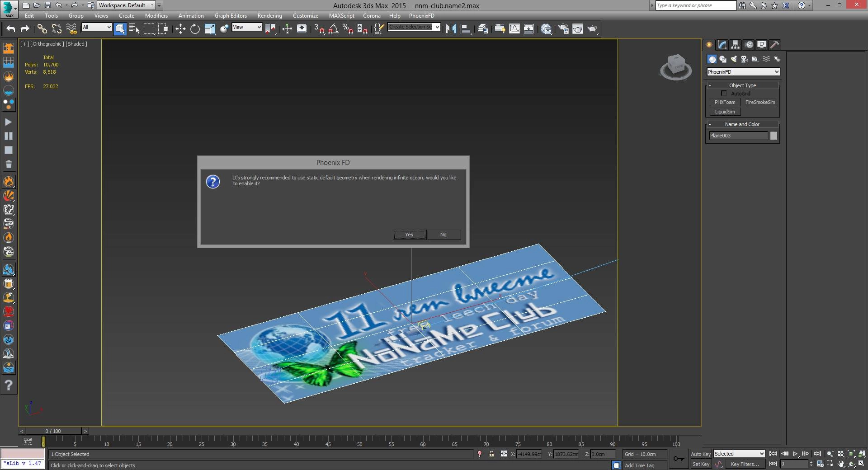Click the time slider 0 / 100 handle
868x470 pixels.
point(53,431)
